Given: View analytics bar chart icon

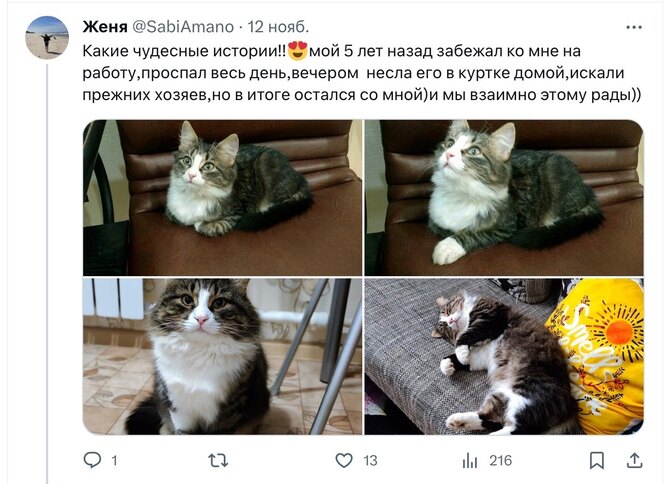Looking at the screenshot, I should [x=470, y=461].
